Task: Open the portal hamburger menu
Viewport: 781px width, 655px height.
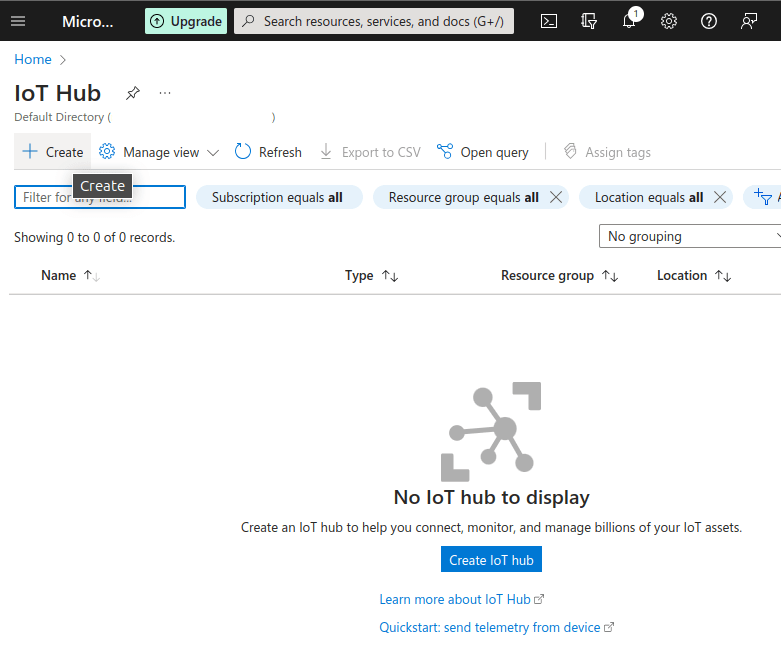Action: pos(18,21)
